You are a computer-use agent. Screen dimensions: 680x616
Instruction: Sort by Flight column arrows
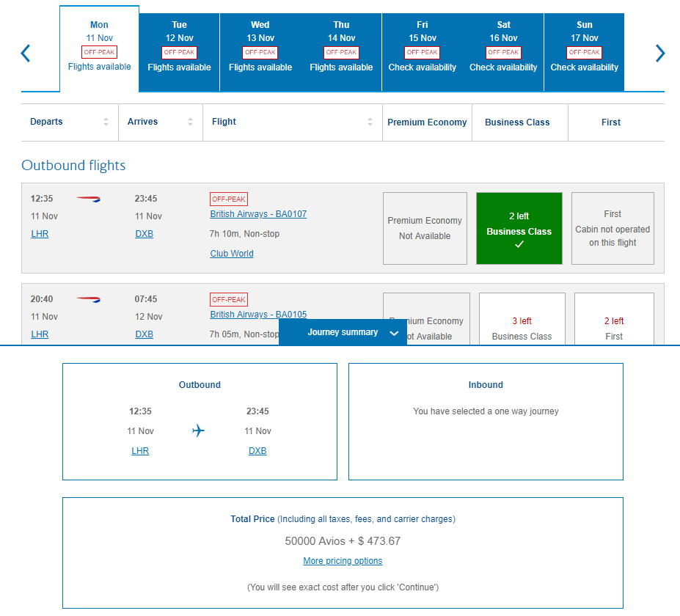[x=370, y=122]
